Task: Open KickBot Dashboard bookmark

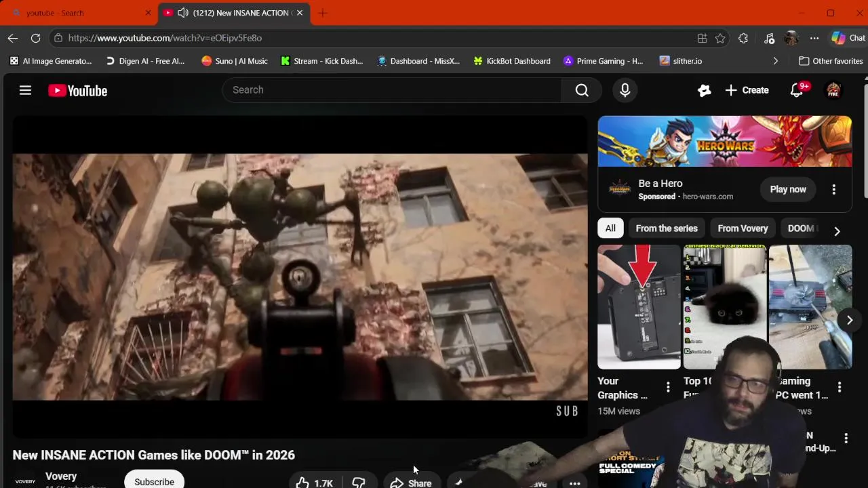Action: pos(512,61)
